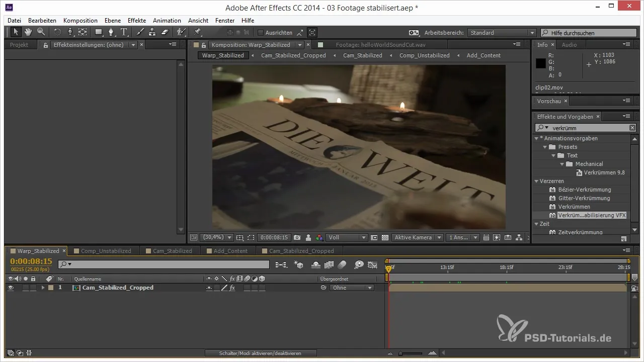The width and height of the screenshot is (644, 362).
Task: Show channel and color management settings
Action: [x=319, y=237]
